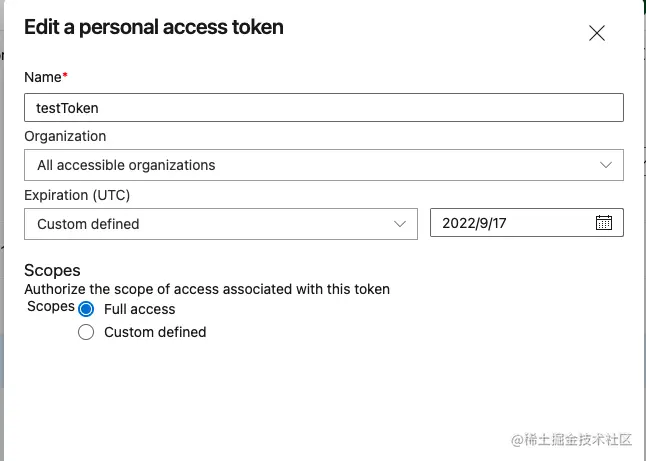Viewport: 646px width, 461px height.
Task: Select the Full access radio button
Action: tap(86, 309)
